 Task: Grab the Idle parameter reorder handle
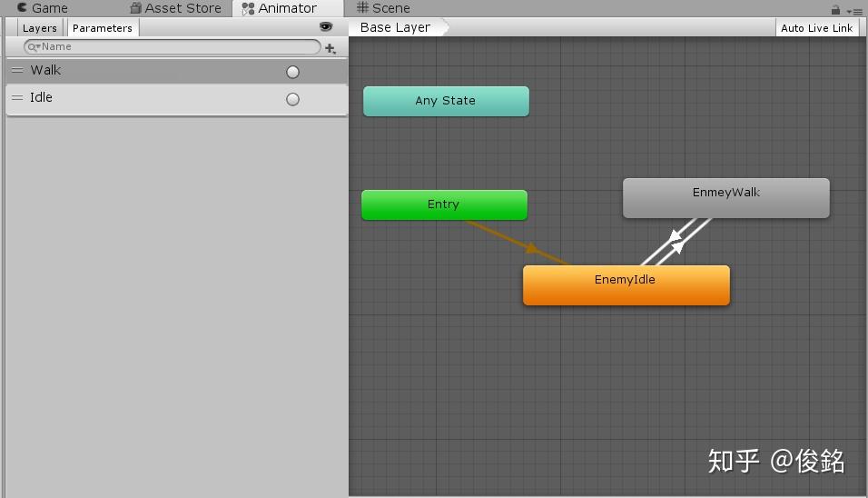(x=18, y=97)
